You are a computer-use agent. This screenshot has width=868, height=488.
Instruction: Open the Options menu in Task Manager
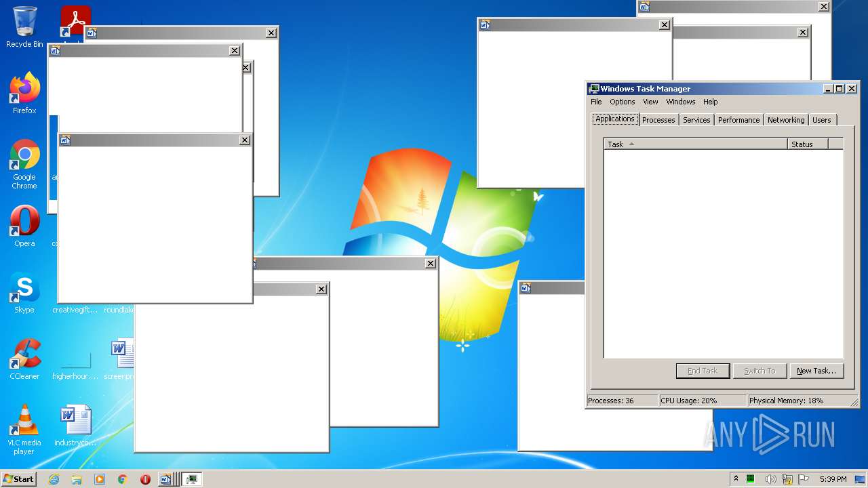(622, 102)
